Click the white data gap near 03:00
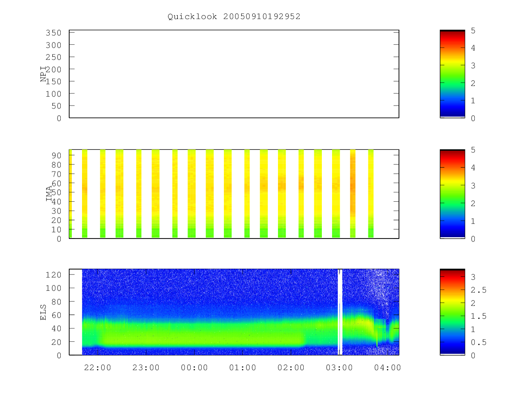The width and height of the screenshot is (532, 399). click(x=340, y=312)
